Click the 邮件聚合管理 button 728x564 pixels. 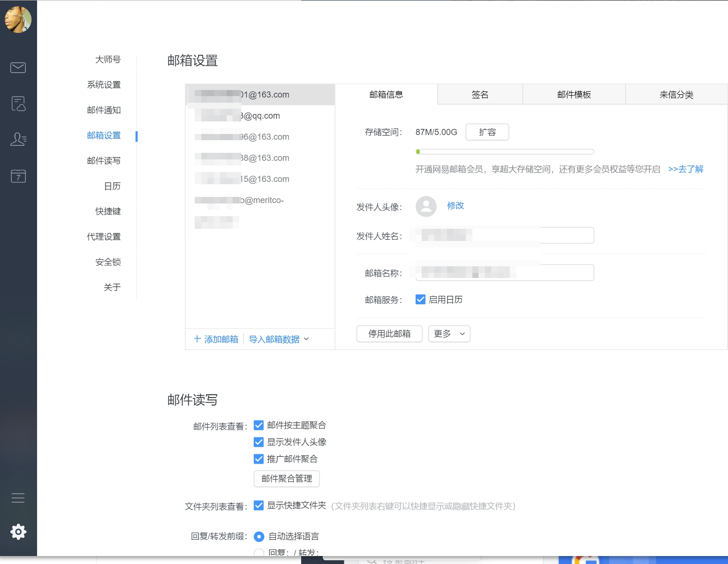287,479
